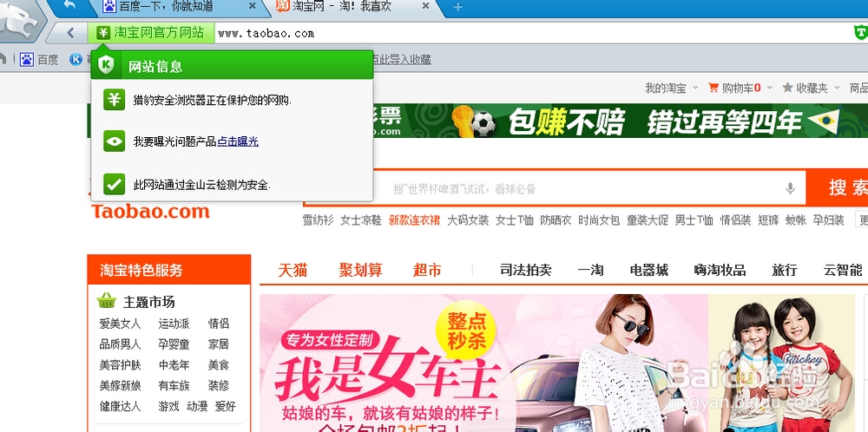Open the 爱美女人 theme market link
The height and width of the screenshot is (432, 868).
click(x=120, y=324)
